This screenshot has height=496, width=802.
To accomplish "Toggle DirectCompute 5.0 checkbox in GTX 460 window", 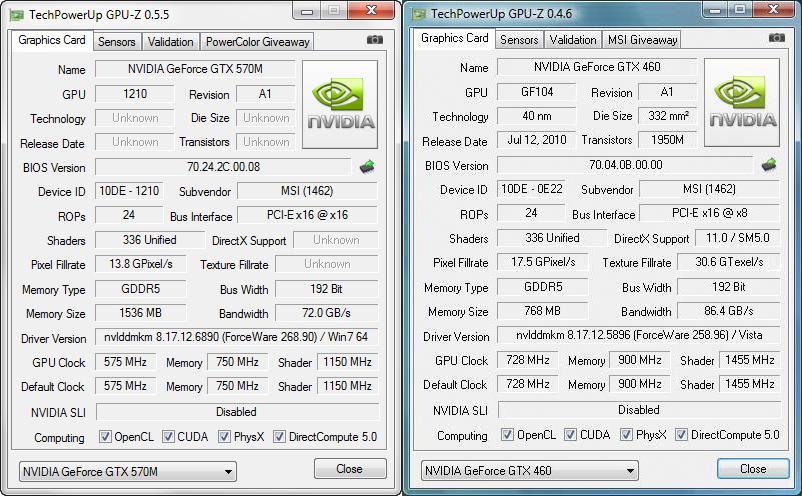I will tap(682, 435).
